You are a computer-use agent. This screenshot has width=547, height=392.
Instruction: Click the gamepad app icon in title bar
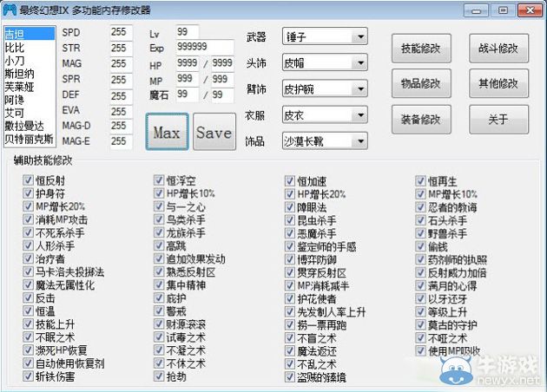(10, 10)
